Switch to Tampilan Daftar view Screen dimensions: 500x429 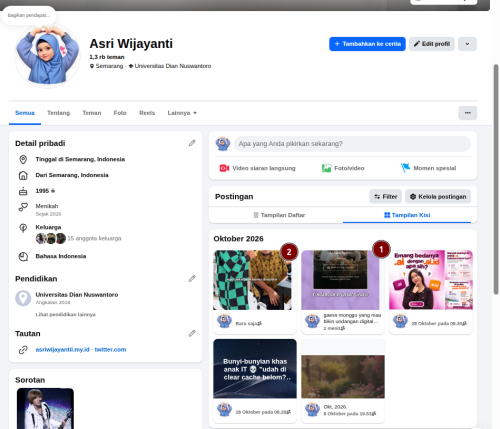(279, 215)
